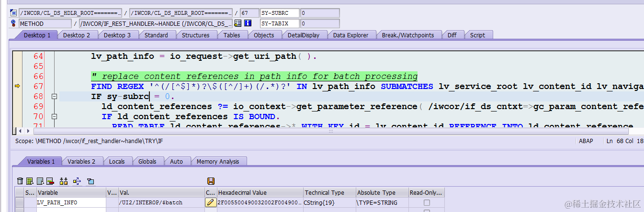The height and width of the screenshot is (212, 644).
Task: Click the blue arrows navigation icon
Action: tap(77, 181)
